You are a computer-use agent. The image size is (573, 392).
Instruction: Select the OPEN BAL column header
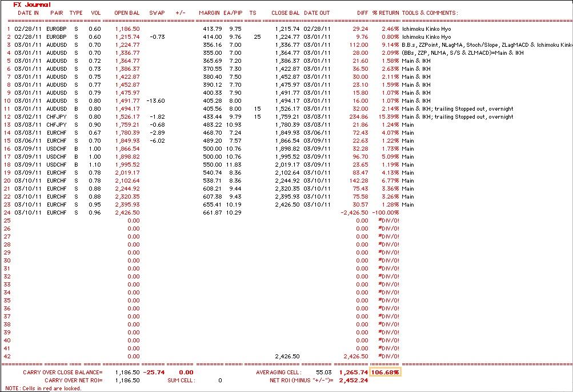127,13
